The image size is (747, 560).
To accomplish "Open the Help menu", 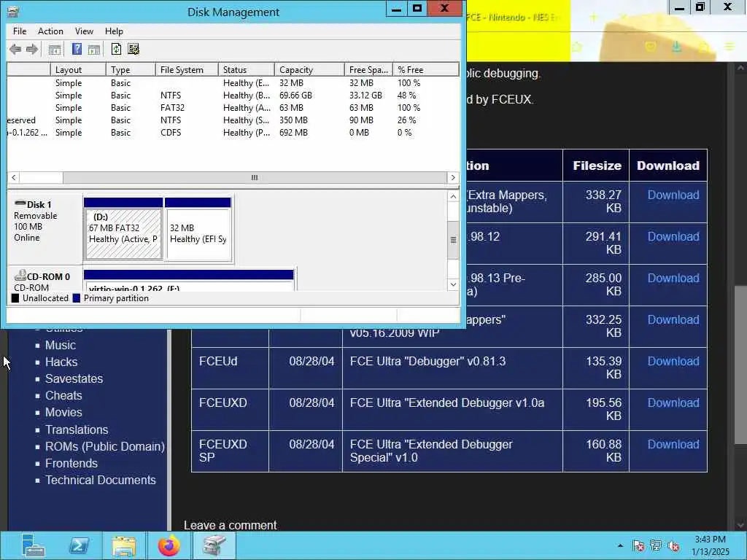I will tap(114, 31).
